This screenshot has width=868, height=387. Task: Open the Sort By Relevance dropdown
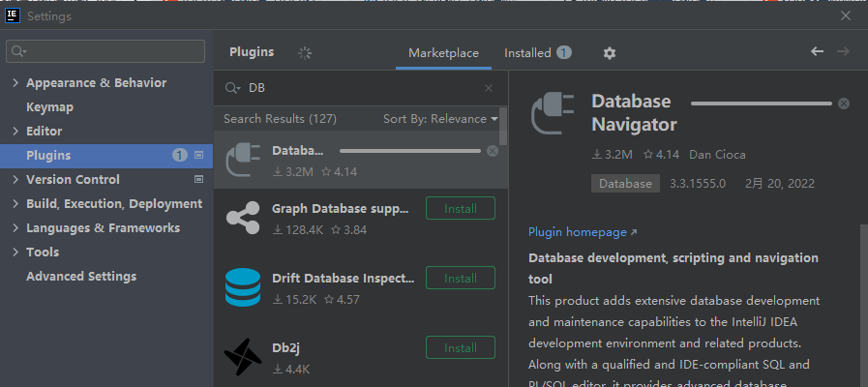click(x=440, y=119)
